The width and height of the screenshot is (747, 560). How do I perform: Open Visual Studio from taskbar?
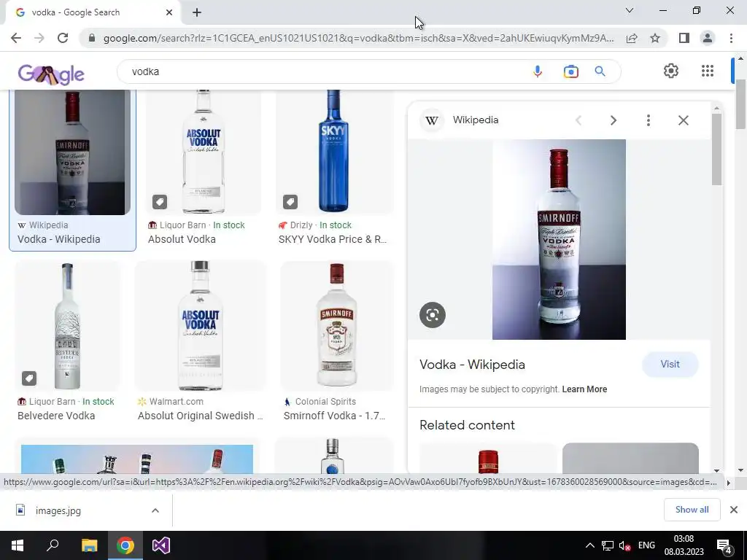point(161,545)
